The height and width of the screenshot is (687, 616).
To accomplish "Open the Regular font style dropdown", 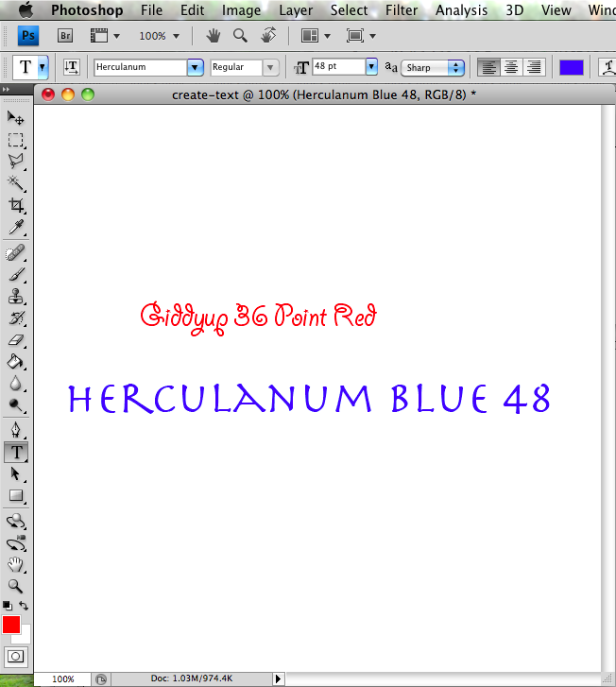I will click(x=270, y=67).
